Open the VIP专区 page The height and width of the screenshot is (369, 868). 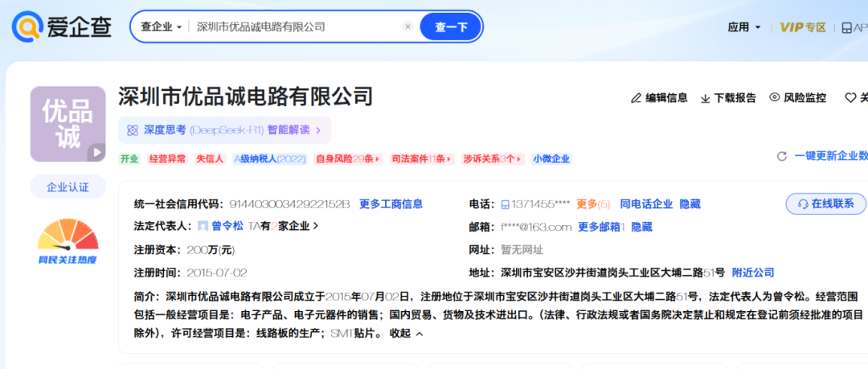pyautogui.click(x=803, y=27)
